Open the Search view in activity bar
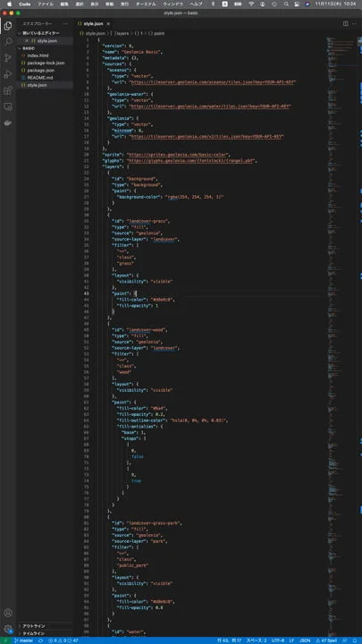This screenshot has width=362, height=644. click(x=7, y=41)
